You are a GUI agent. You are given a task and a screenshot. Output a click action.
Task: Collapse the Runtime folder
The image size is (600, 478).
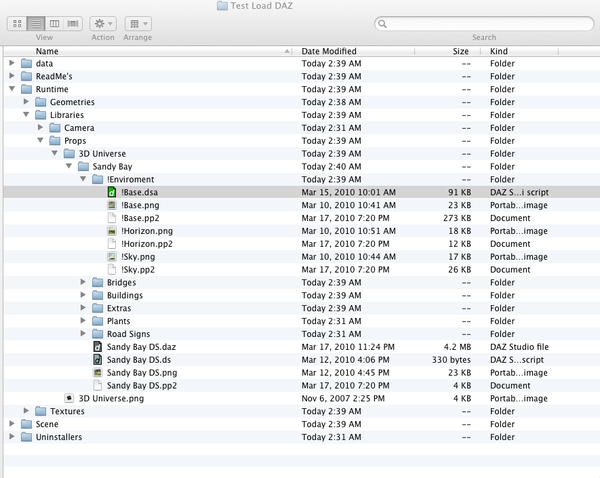(x=12, y=89)
